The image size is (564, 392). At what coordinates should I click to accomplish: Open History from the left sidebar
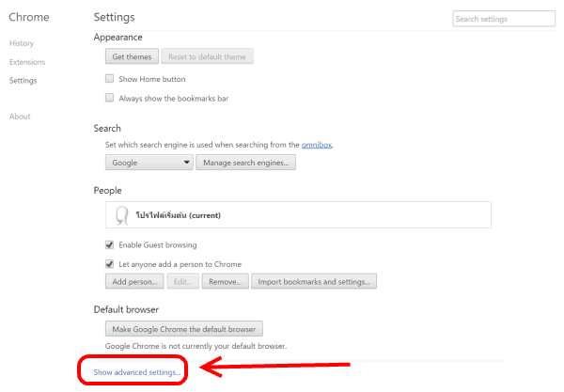click(x=22, y=44)
